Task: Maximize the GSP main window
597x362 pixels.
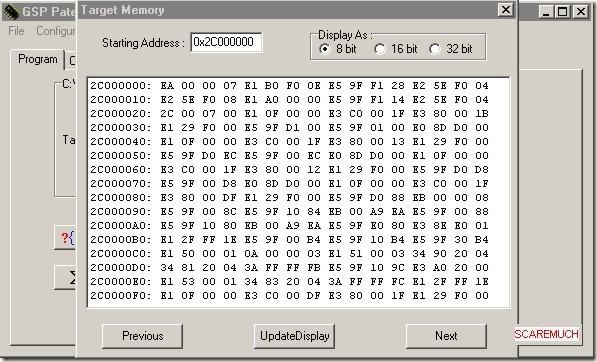Action: click(x=562, y=11)
